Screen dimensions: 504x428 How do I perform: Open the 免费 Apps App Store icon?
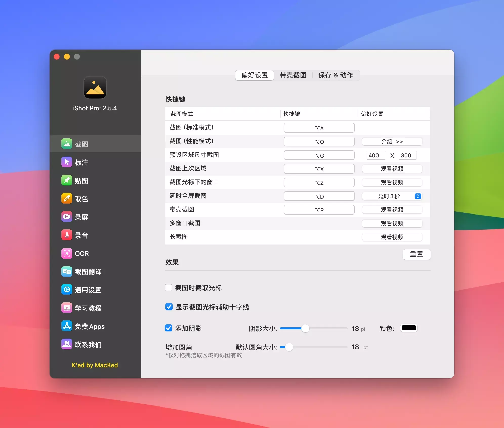point(67,326)
